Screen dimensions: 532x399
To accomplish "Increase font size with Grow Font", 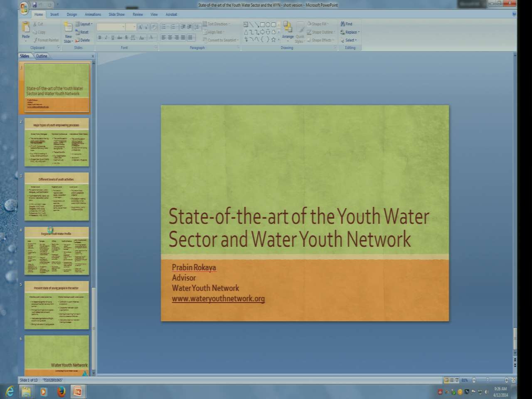I will pos(140,27).
